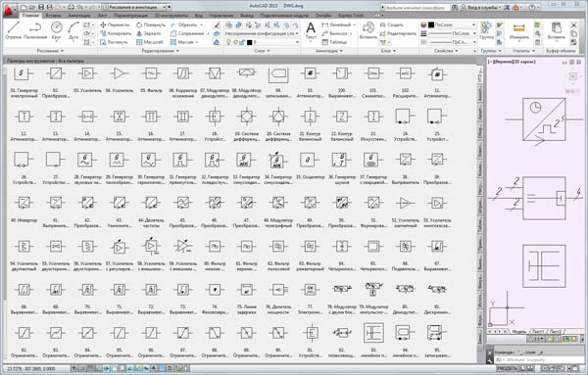Select the large Текст text tool
Viewport: 588px width, 375px height.
(311, 30)
